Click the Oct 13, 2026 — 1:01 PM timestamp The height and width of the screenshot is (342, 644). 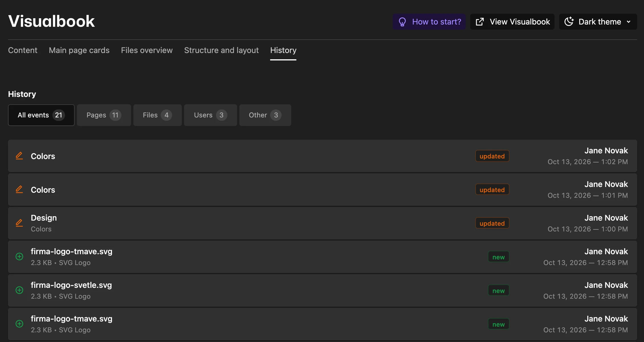tap(588, 196)
